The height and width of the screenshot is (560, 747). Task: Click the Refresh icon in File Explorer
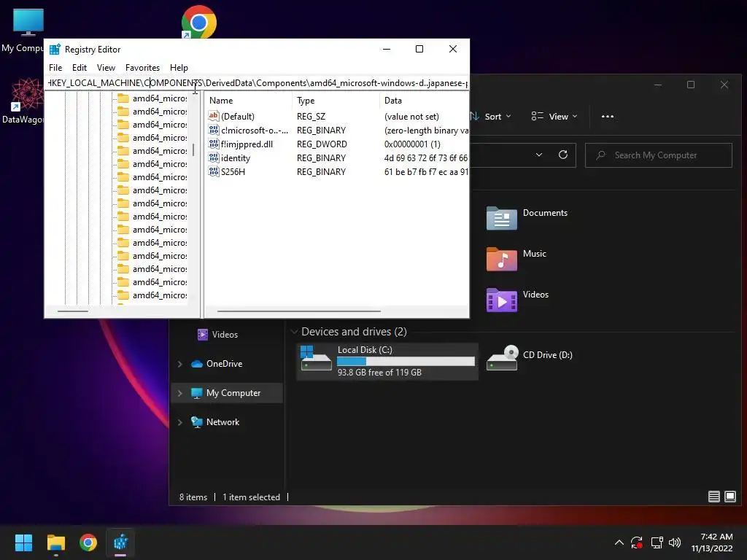click(562, 155)
